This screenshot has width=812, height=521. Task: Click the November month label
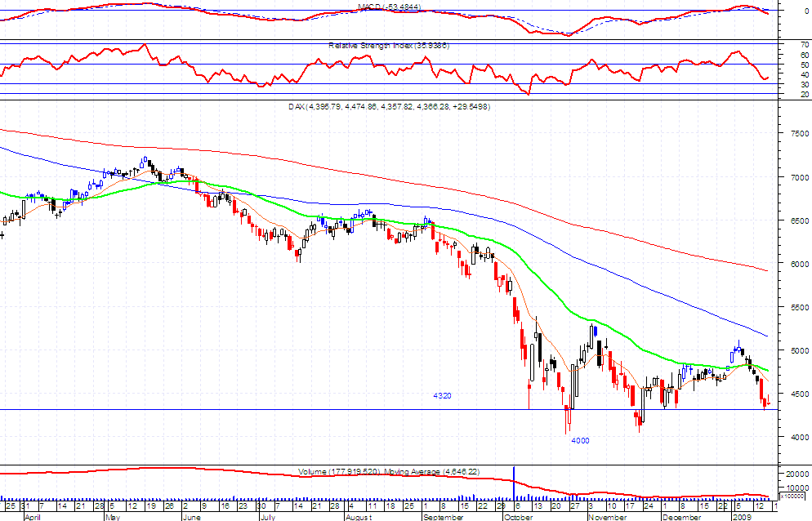tap(608, 517)
